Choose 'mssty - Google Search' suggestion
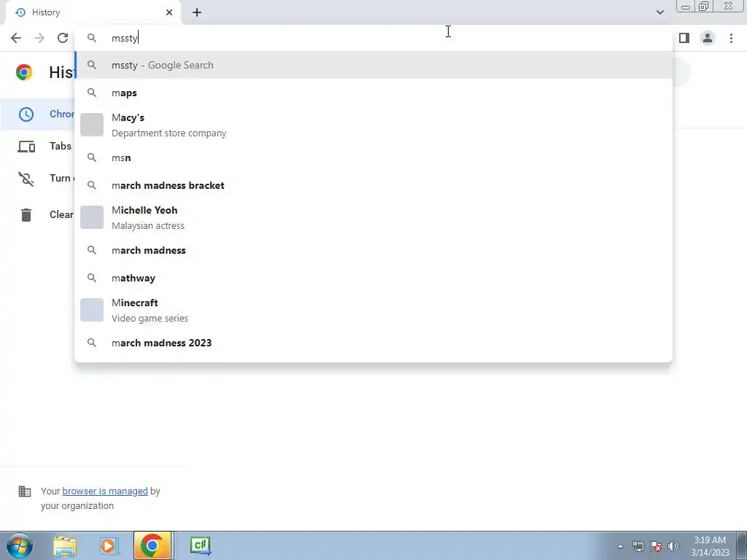 (x=373, y=65)
